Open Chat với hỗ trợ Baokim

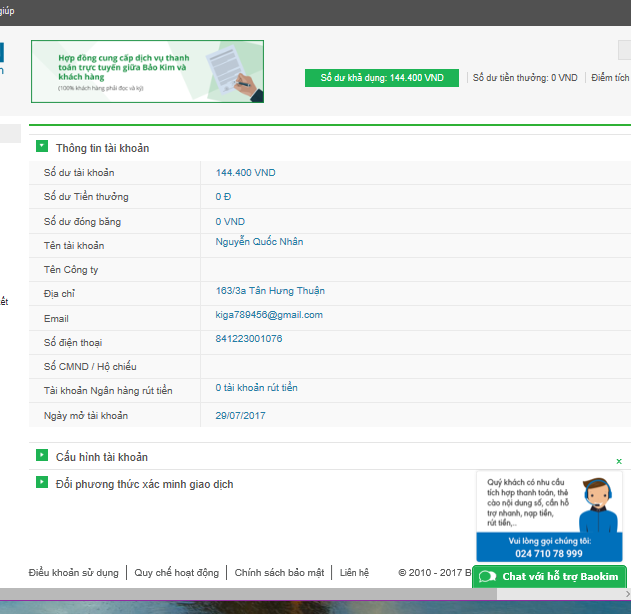coord(549,577)
